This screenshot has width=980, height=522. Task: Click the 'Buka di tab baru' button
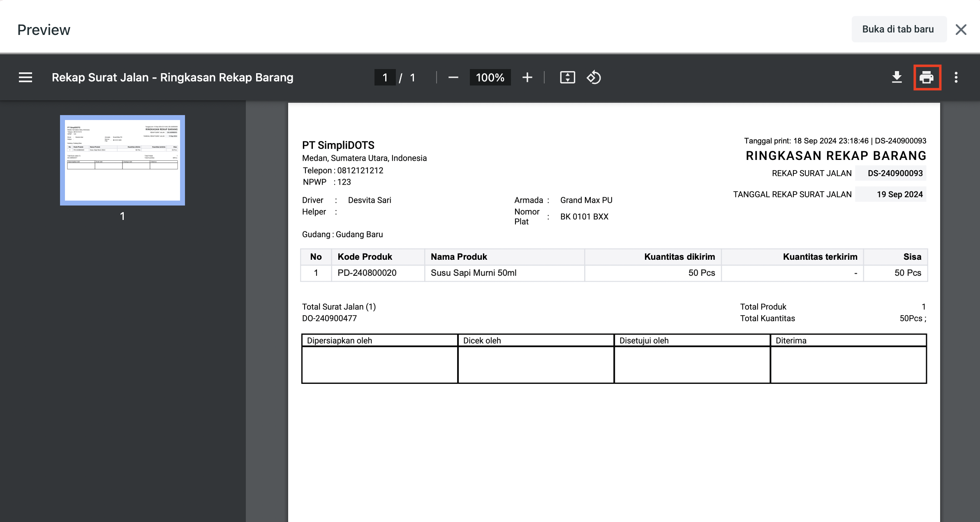click(899, 29)
